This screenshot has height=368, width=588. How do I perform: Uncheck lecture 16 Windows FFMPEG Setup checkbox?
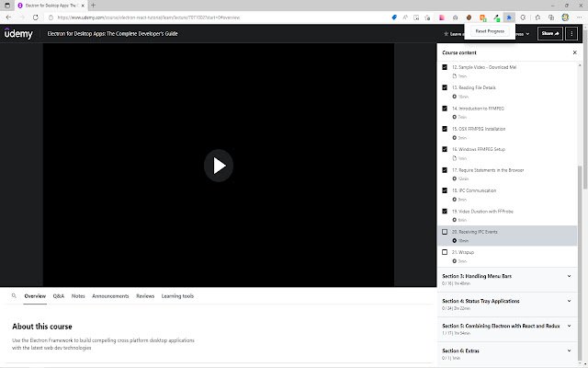(445, 149)
